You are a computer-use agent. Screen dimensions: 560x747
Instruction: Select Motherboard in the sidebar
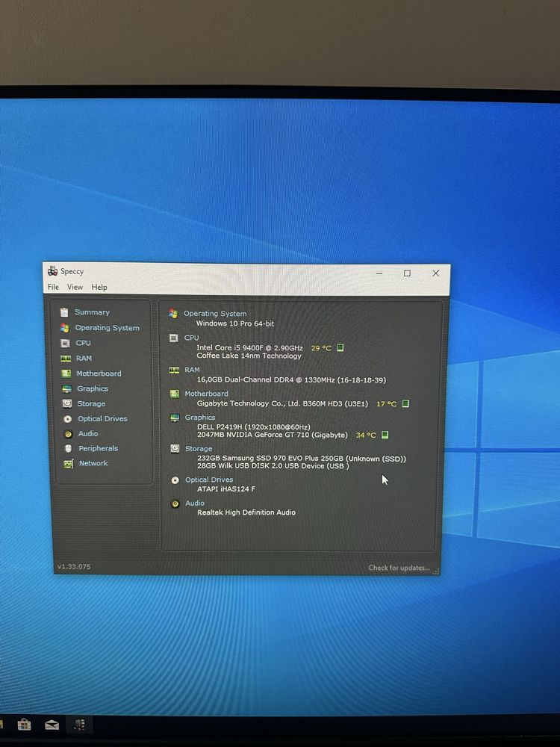[99, 373]
